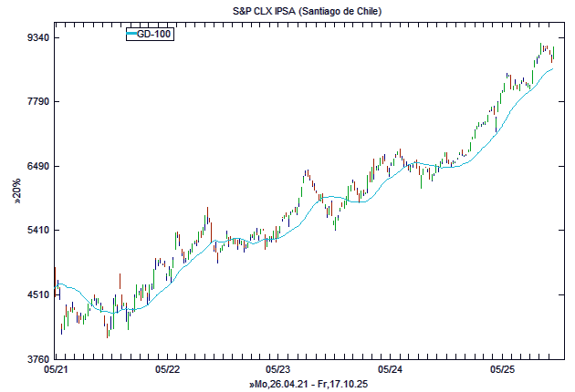Select the 7790 price axis label
Viewport: 575px width, 392px height.
tap(36, 101)
